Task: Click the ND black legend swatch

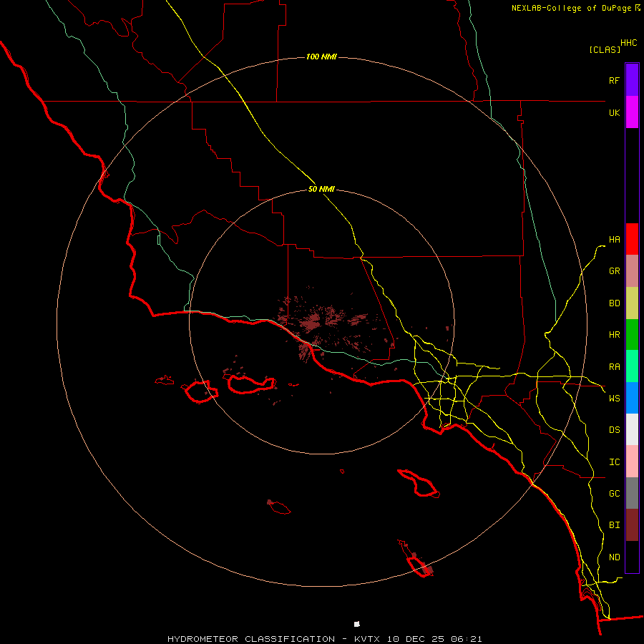Action: (x=632, y=557)
